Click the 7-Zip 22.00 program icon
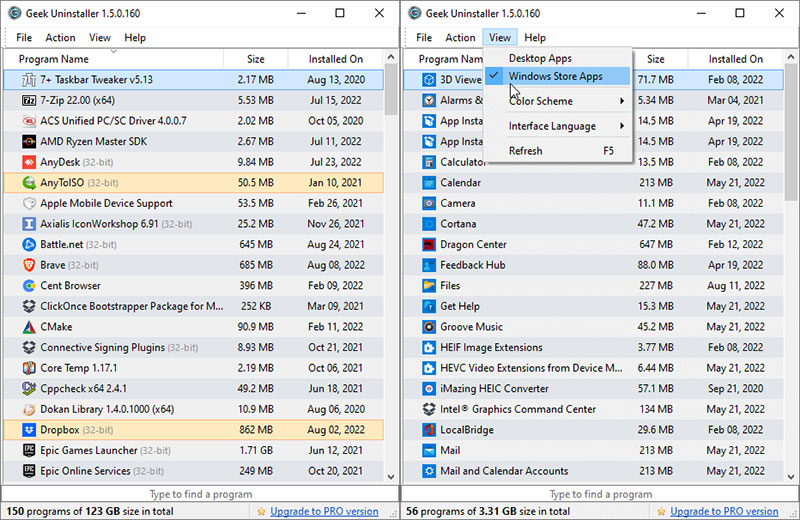This screenshot has width=800, height=520. pos(29,100)
